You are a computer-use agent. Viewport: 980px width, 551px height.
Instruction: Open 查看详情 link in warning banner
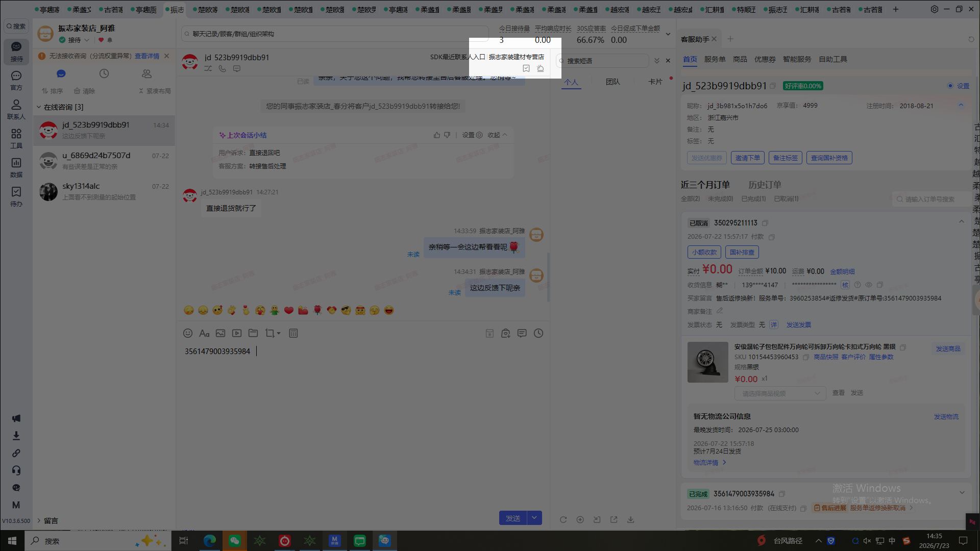pos(147,56)
